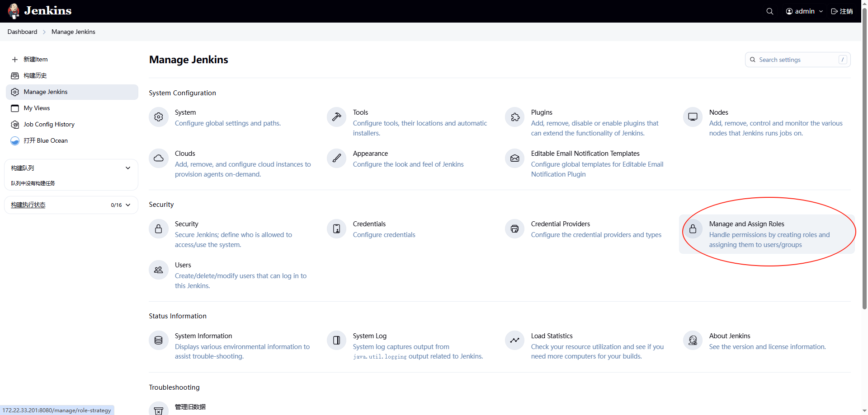Image resolution: width=868 pixels, height=415 pixels.
Task: Click the Plugins puzzle piece icon
Action: click(514, 117)
